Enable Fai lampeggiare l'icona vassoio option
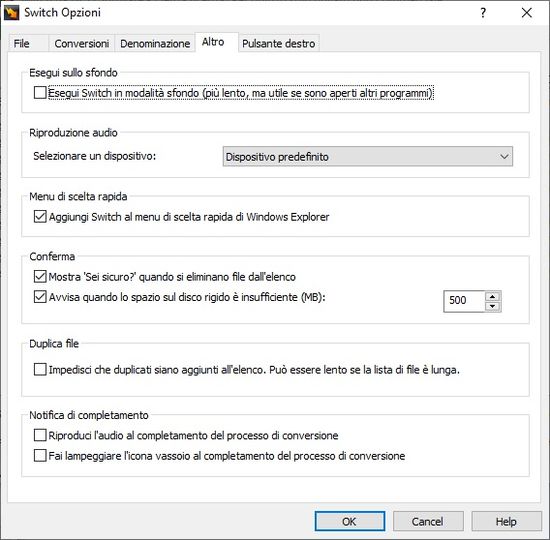The image size is (550, 540). click(40, 455)
